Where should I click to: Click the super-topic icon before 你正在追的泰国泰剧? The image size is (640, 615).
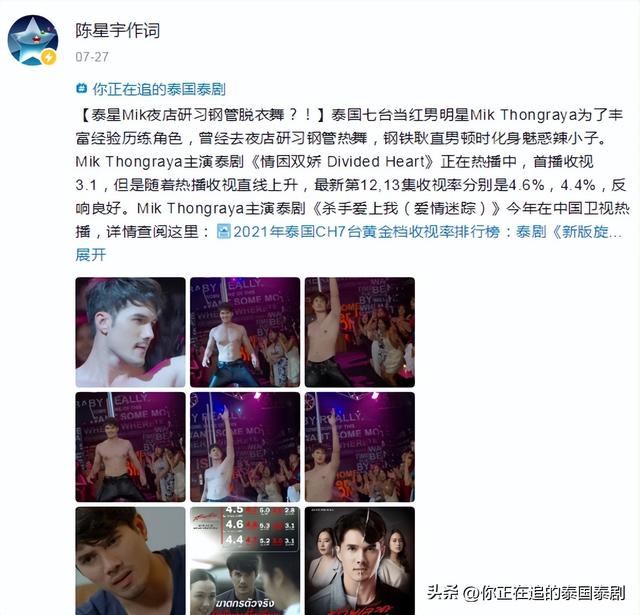(82, 89)
